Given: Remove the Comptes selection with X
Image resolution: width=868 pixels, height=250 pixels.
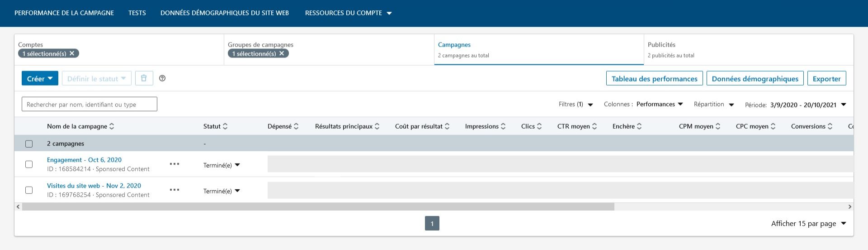Looking at the screenshot, I should click(72, 53).
